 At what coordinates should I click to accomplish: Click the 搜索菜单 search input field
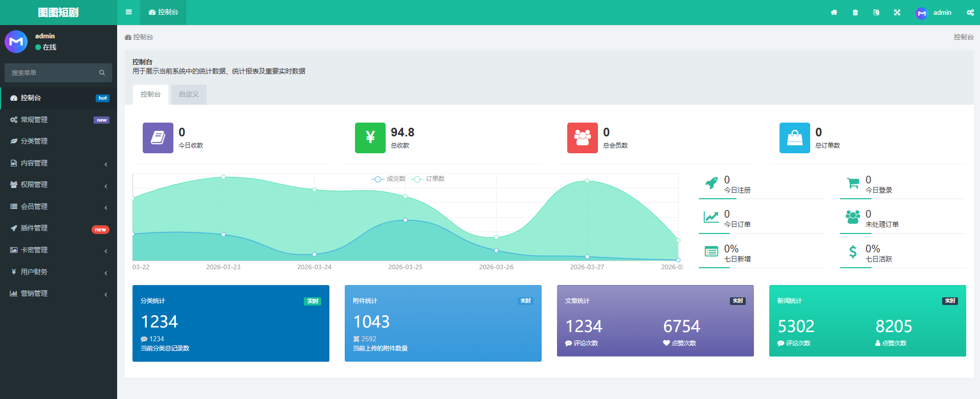51,73
